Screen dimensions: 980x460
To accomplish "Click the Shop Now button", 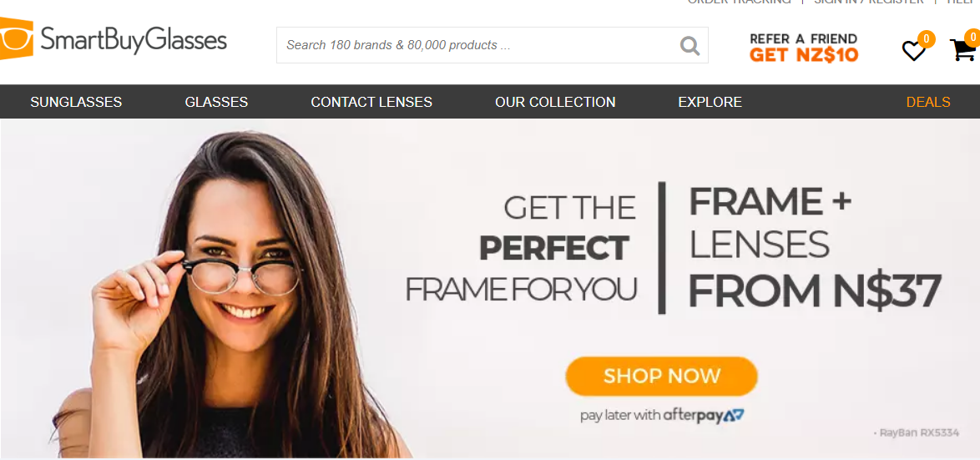I will coord(661,377).
